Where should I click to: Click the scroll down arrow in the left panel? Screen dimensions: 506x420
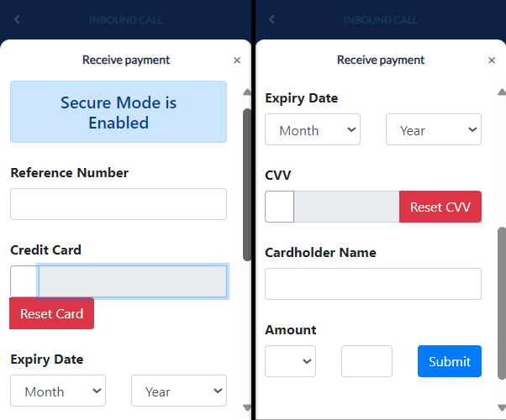coord(246,407)
